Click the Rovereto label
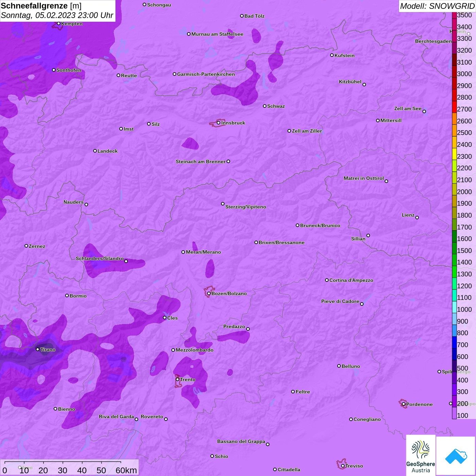This screenshot has height=476, width=476. pyautogui.click(x=152, y=417)
